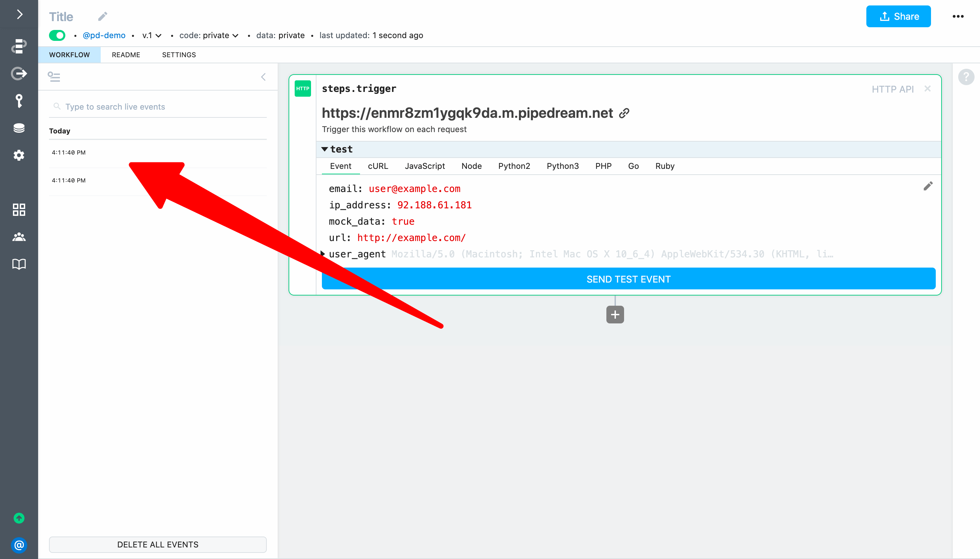Edit the test event pencil icon
The image size is (980, 559).
coord(928,186)
